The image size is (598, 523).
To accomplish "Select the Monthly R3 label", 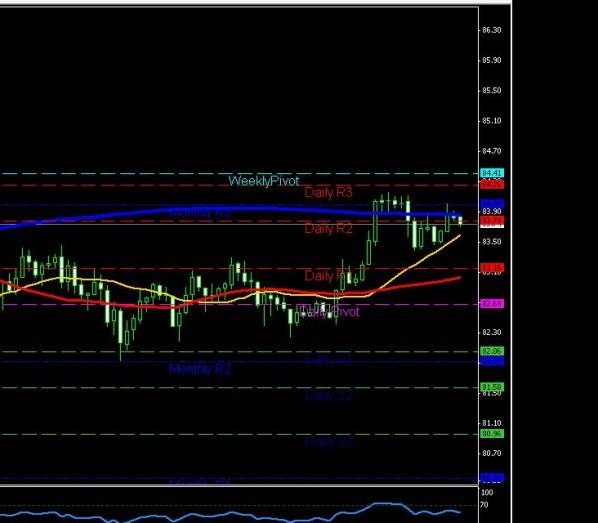I will coord(200,212).
